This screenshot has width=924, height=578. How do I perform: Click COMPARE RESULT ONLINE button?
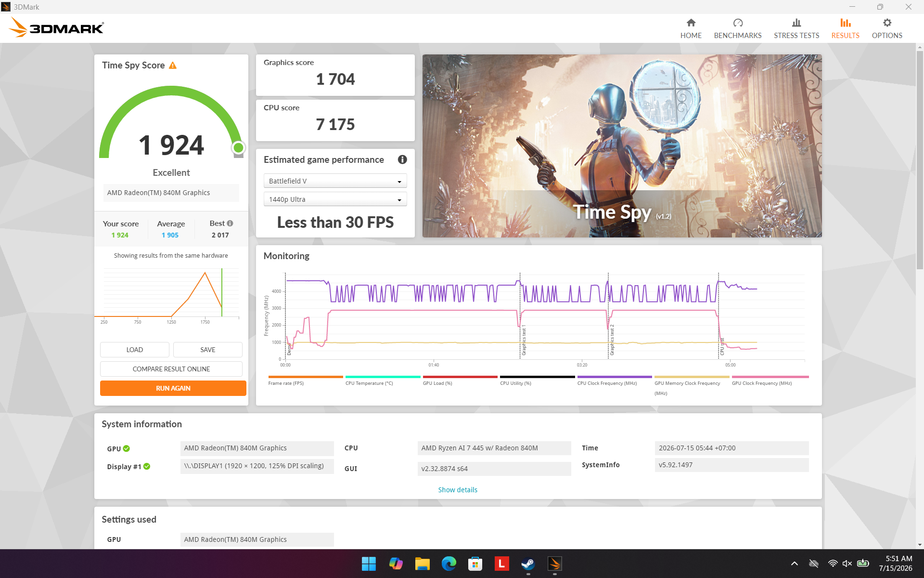pos(171,369)
